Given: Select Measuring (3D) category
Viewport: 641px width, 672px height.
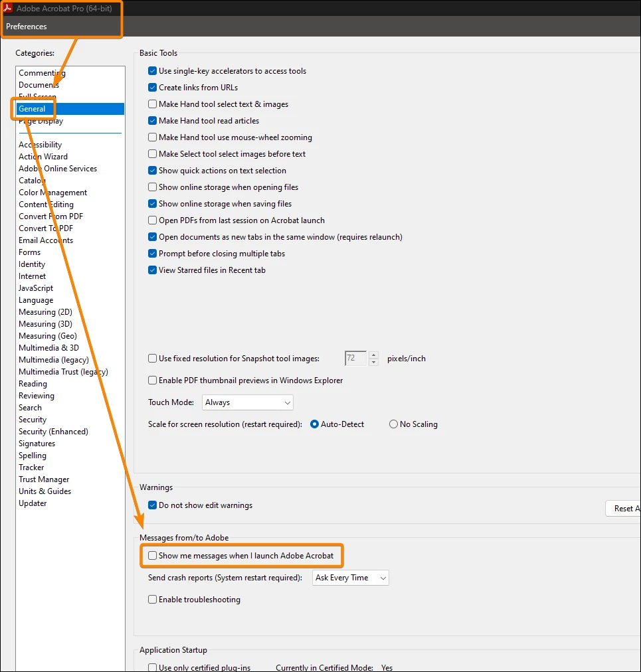Looking at the screenshot, I should 45,324.
